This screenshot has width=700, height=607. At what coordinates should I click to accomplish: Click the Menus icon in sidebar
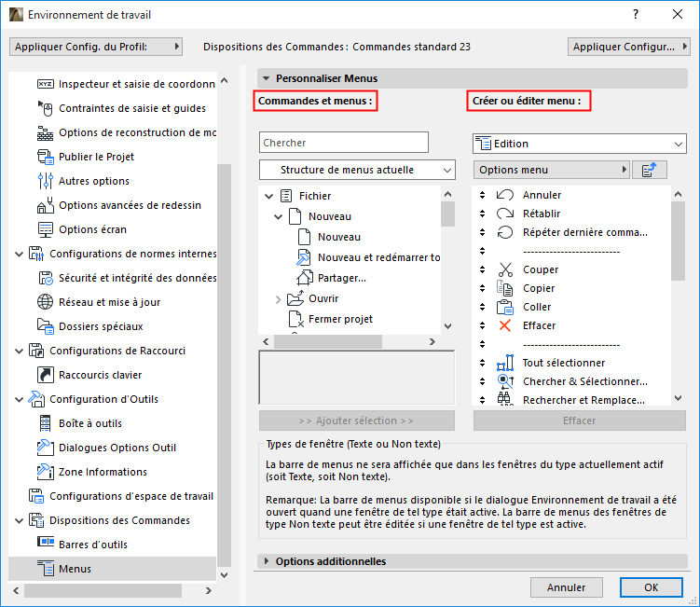coord(45,568)
